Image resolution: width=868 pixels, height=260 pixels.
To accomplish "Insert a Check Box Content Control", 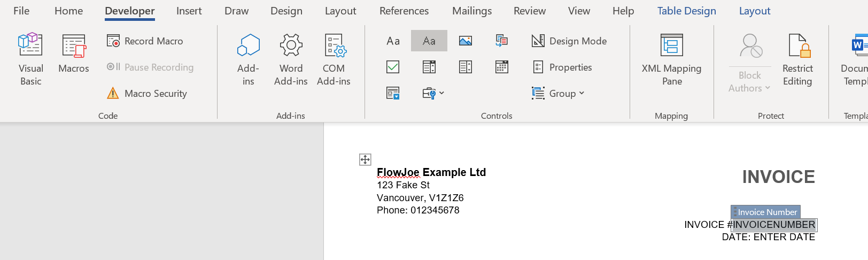I will [393, 67].
